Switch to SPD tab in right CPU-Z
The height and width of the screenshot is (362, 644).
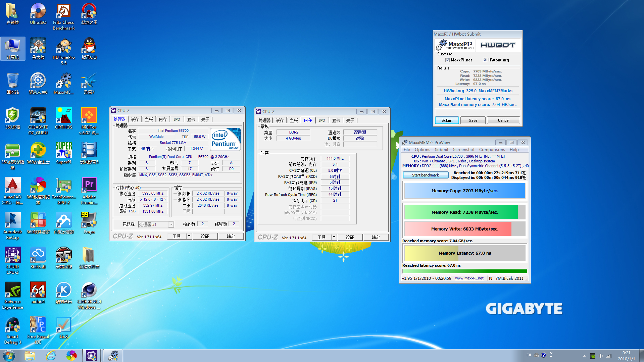(x=321, y=120)
